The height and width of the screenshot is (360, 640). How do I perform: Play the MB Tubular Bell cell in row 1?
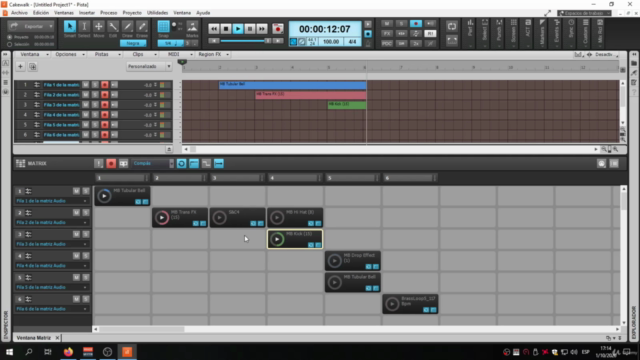coord(104,196)
